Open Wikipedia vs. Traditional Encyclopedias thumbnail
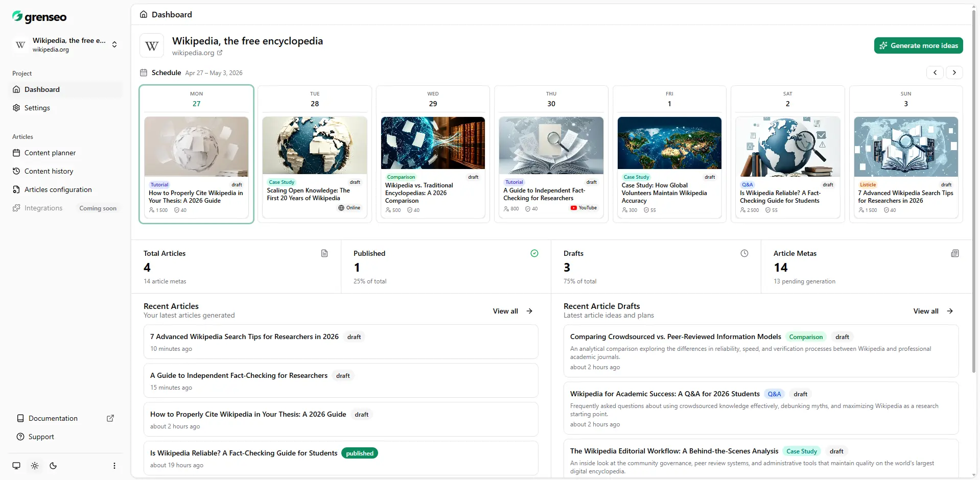The height and width of the screenshot is (480, 980). [x=433, y=143]
